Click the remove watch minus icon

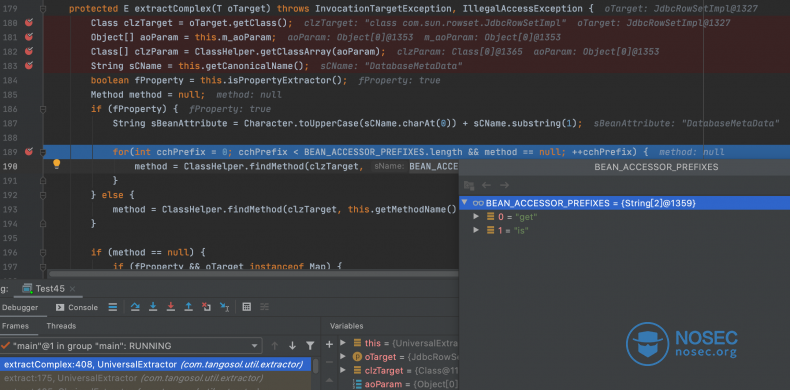pyautogui.click(x=330, y=362)
